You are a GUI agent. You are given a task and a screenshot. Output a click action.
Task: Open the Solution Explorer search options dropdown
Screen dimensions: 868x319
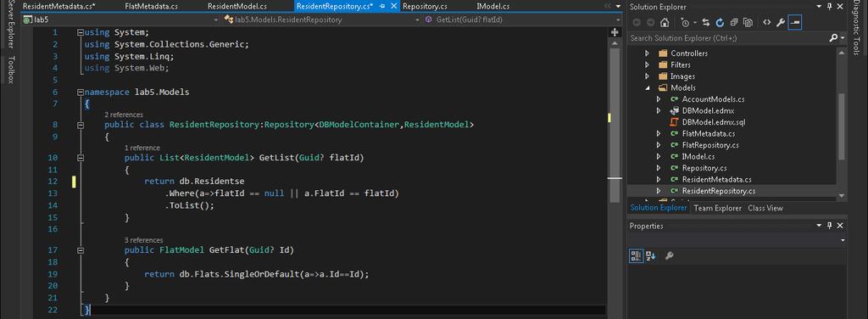(x=843, y=38)
